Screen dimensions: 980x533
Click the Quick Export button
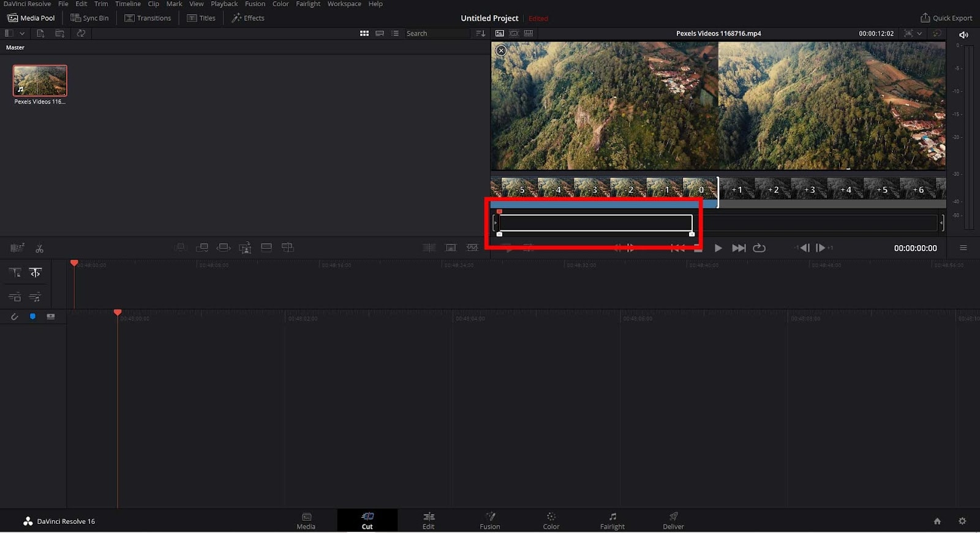click(946, 18)
